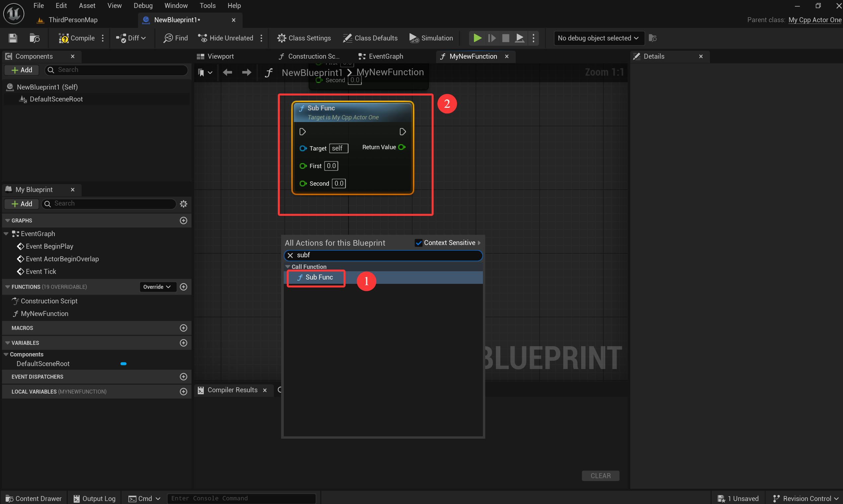Click the CLEAR compiler results button
843x504 pixels.
[600, 475]
